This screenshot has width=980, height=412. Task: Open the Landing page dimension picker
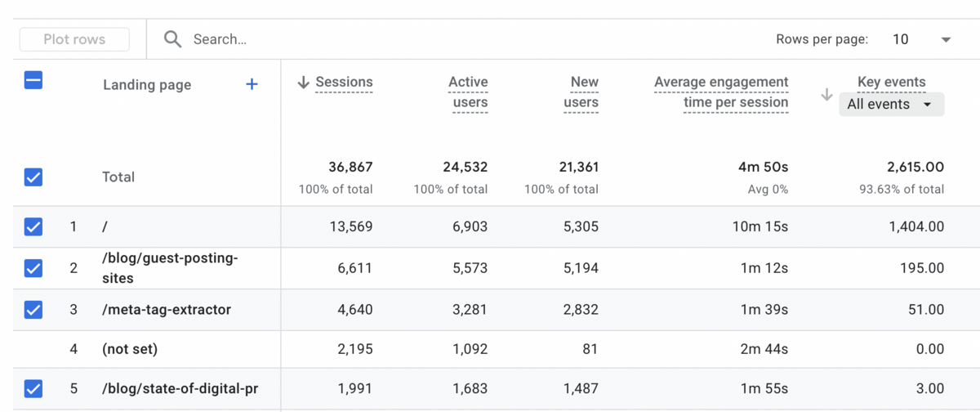147,85
